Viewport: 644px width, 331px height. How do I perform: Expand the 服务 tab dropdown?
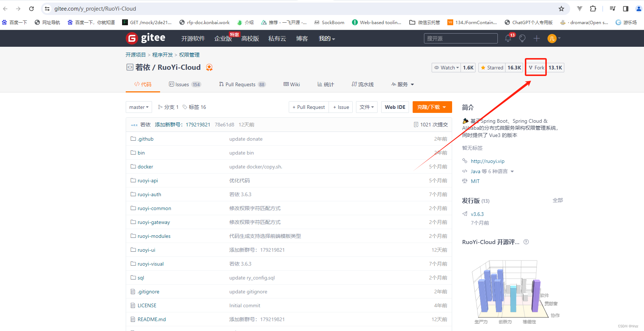(402, 84)
